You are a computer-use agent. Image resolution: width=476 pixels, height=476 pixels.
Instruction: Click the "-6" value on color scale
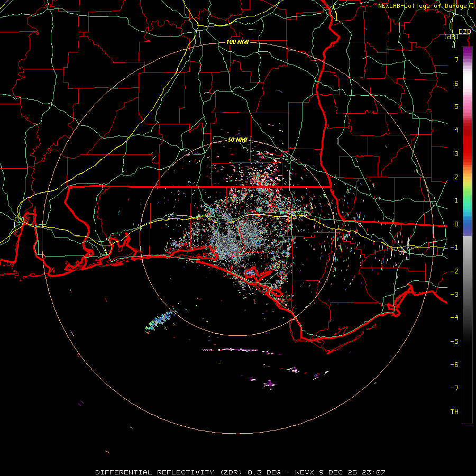[454, 364]
